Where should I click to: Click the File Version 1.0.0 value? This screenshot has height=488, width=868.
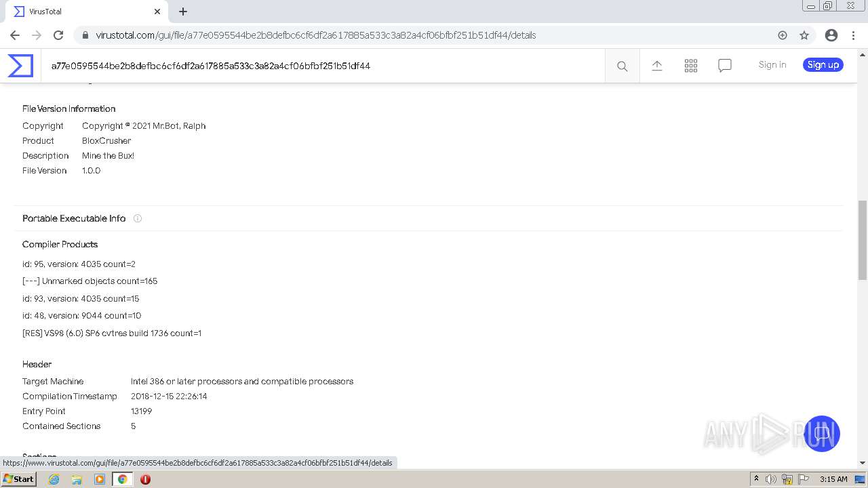click(x=91, y=171)
